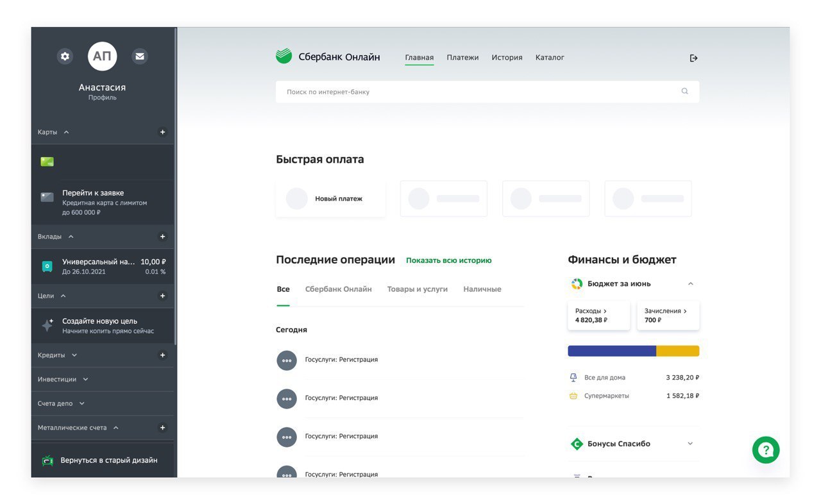The width and height of the screenshot is (821, 504).
Task: Open the green help chat button
Action: tap(766, 450)
